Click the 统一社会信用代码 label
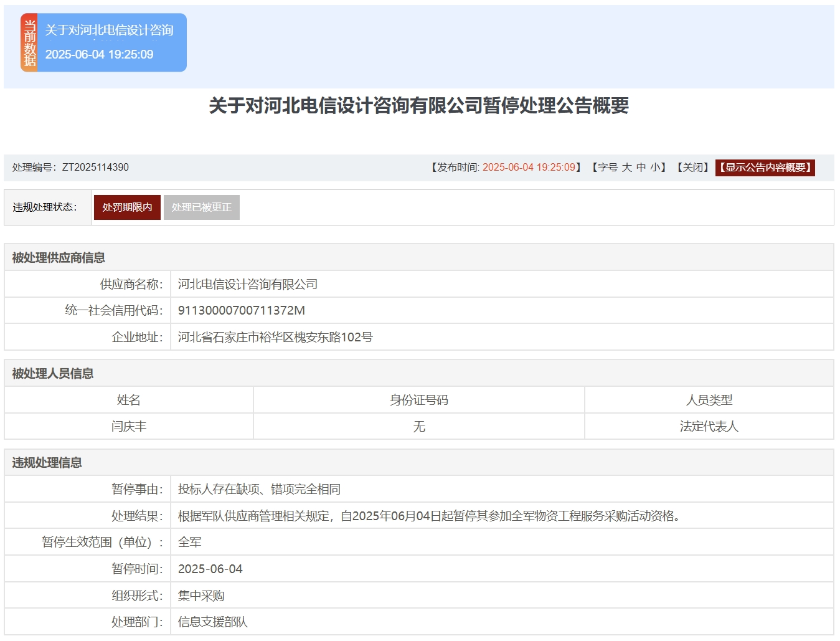 (114, 310)
